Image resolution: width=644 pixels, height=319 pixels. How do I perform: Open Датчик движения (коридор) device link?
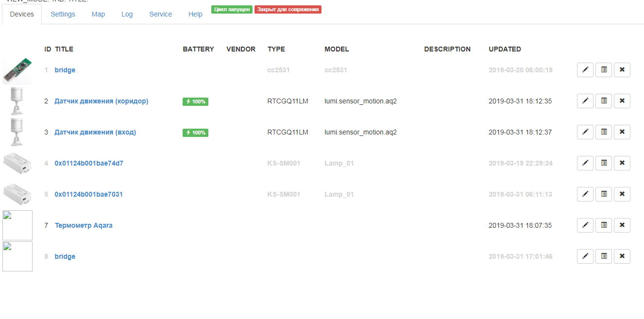(x=102, y=101)
